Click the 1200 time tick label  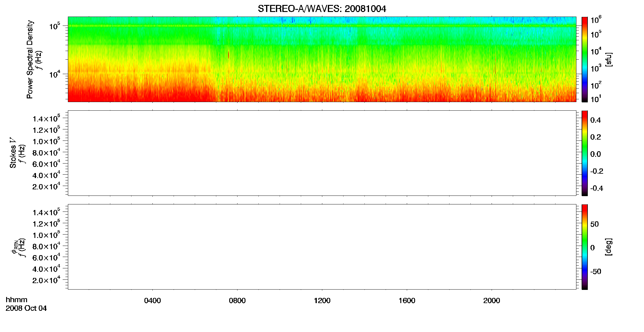(322, 301)
